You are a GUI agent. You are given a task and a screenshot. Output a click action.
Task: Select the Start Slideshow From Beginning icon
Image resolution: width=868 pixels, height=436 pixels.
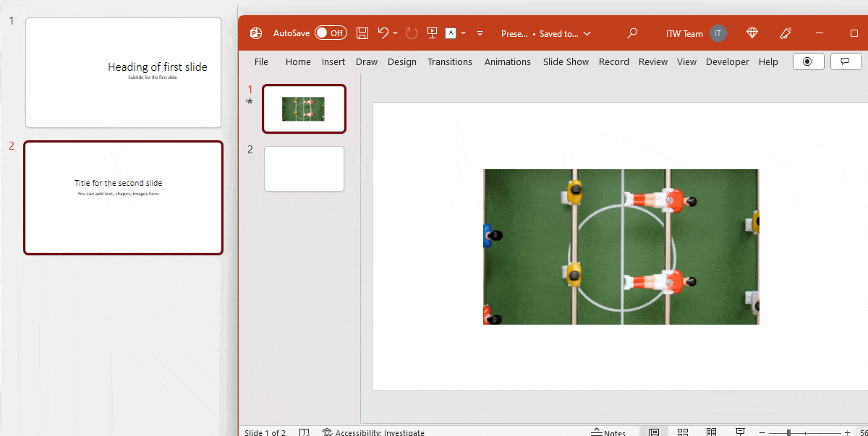(432, 33)
